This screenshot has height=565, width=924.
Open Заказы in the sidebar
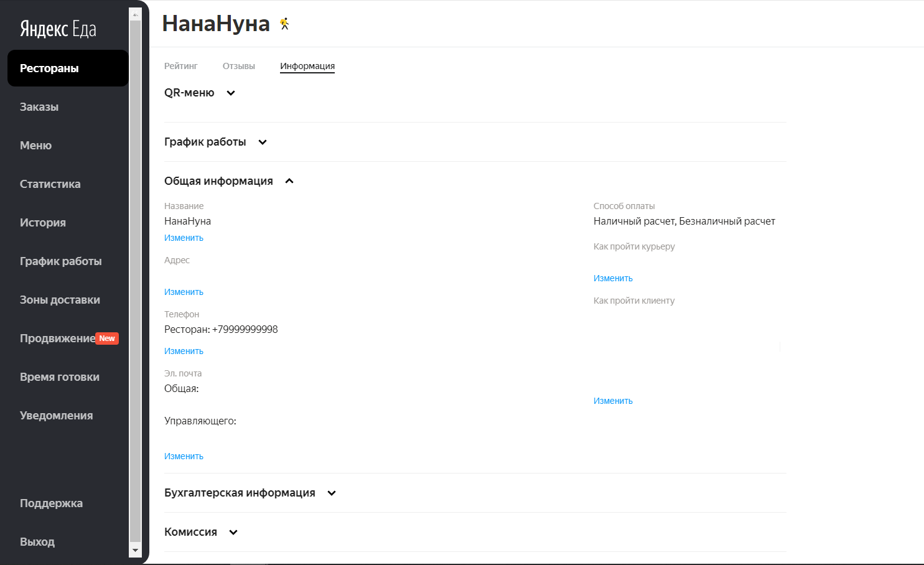coord(39,107)
